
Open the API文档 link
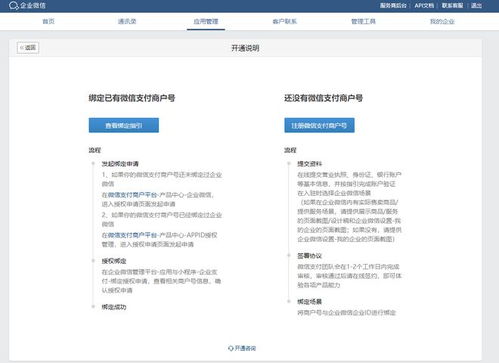424,6
